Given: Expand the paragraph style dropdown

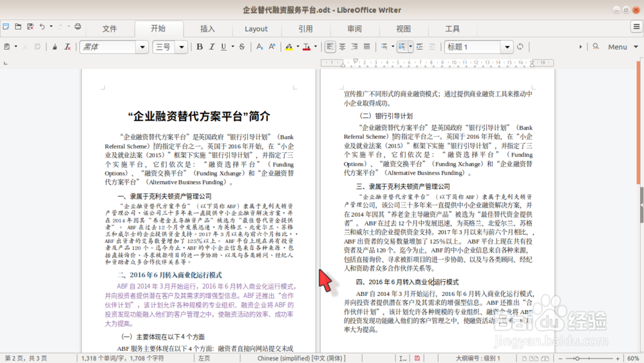Looking at the screenshot, I should [x=507, y=47].
